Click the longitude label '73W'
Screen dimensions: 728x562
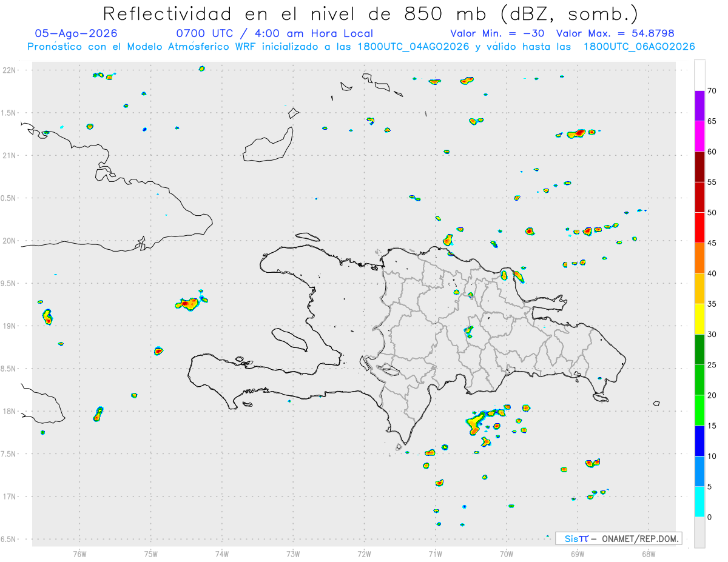(293, 553)
